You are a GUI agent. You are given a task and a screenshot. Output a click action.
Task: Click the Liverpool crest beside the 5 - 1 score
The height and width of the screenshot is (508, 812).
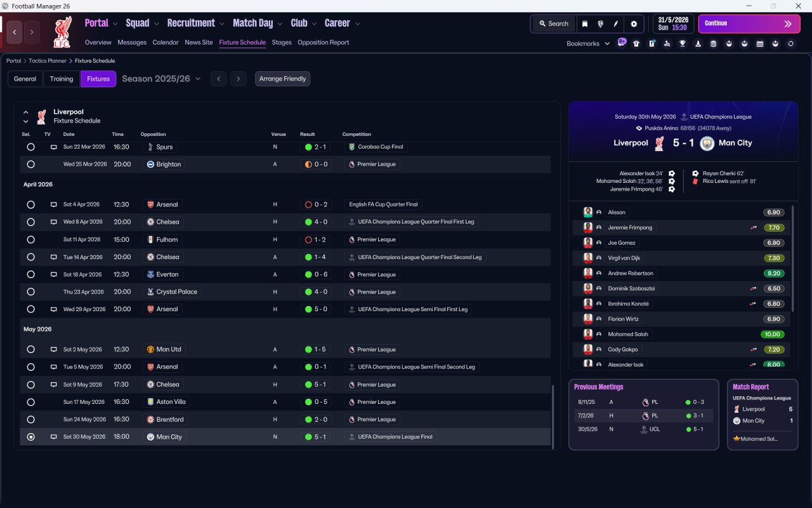(x=660, y=144)
